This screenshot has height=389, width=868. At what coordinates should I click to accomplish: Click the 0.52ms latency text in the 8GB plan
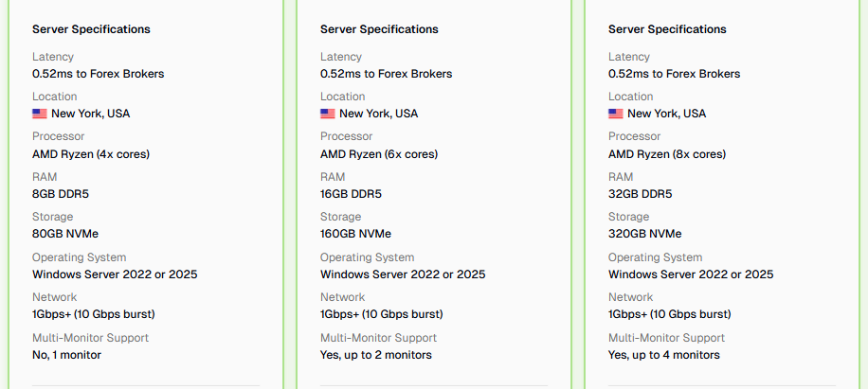tap(99, 74)
